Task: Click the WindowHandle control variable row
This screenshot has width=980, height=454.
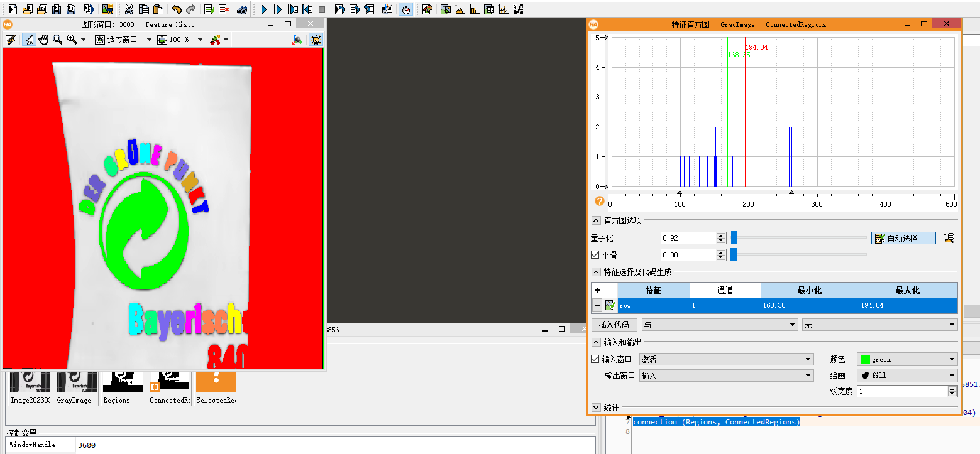Action: 299,445
